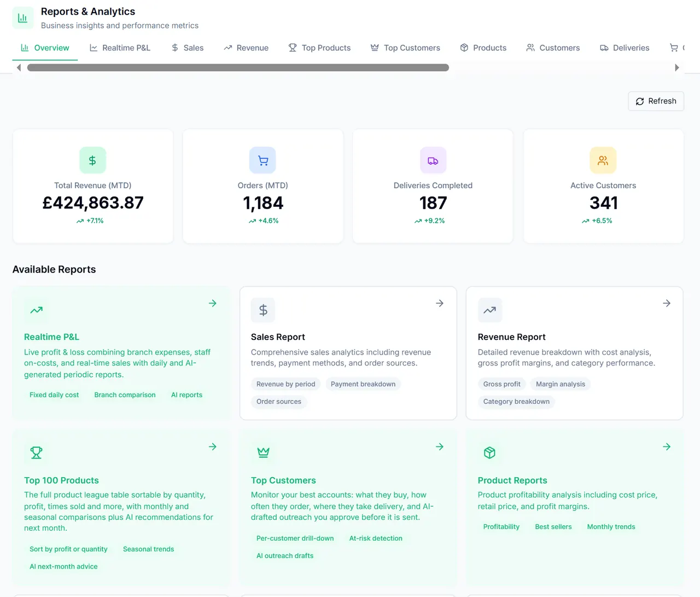This screenshot has height=597, width=700.
Task: Click the At-risk detection tag
Action: click(x=376, y=538)
